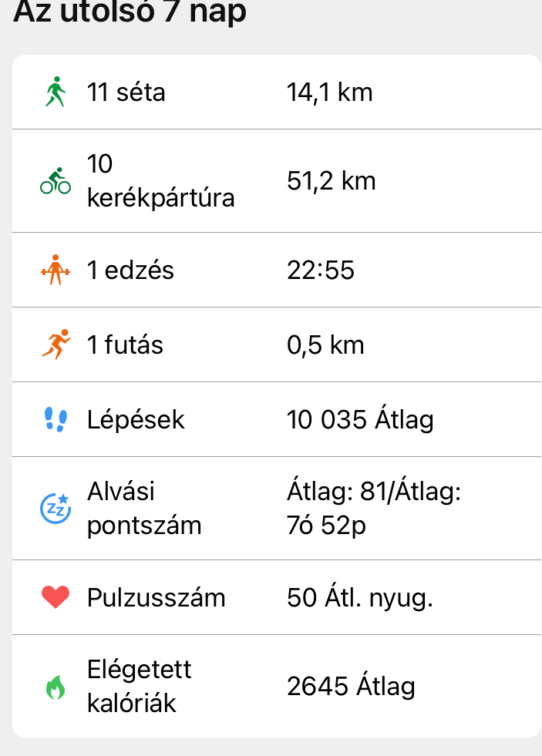Tap the orange running figure icon
The image size is (542, 756).
pyautogui.click(x=55, y=344)
